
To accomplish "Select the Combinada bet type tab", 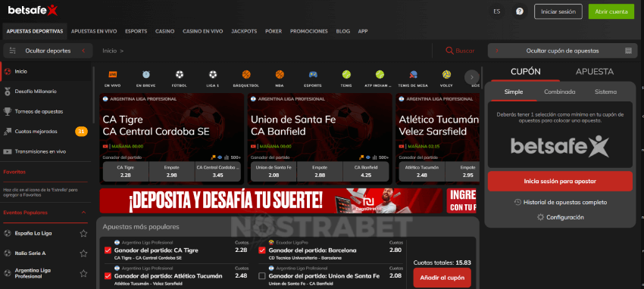I will click(559, 92).
